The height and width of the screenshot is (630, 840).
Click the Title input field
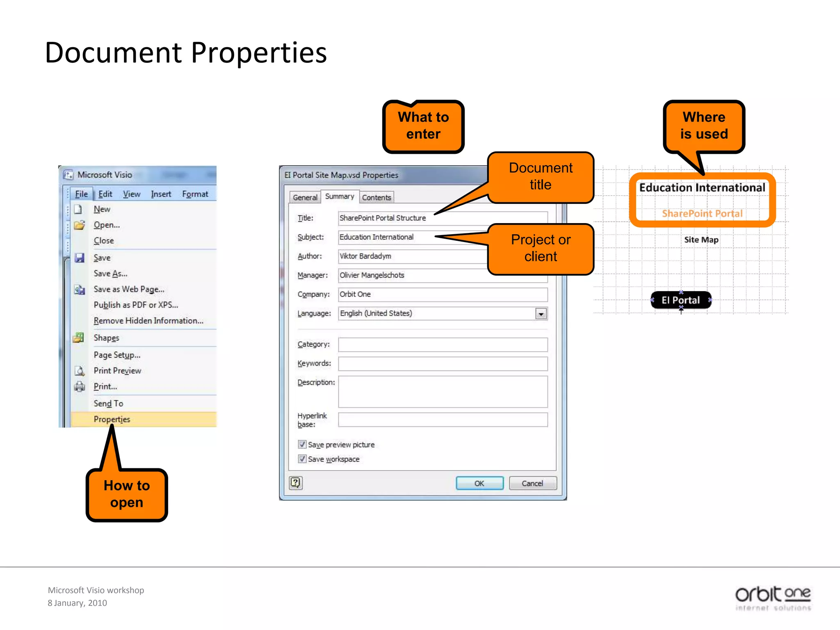click(x=443, y=218)
